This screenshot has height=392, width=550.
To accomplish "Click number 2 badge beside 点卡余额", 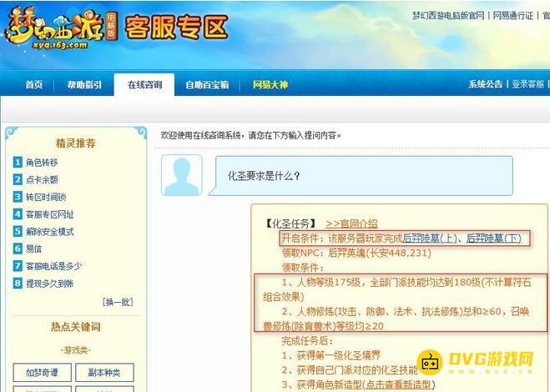I will (18, 179).
